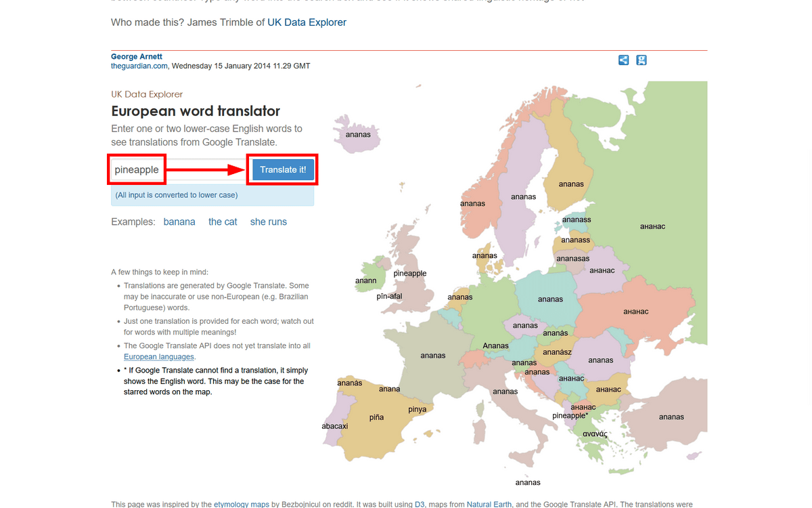Click 'pineapple' label on United Kingdom

pos(410,274)
